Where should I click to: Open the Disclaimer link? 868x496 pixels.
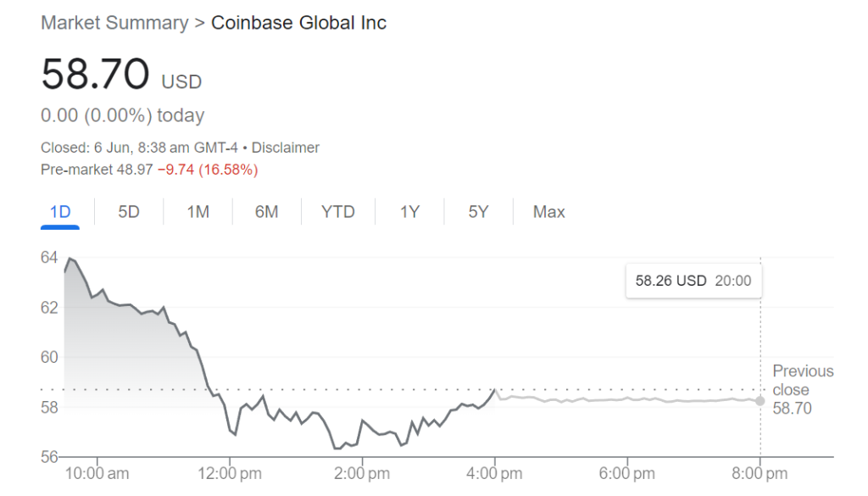[286, 147]
